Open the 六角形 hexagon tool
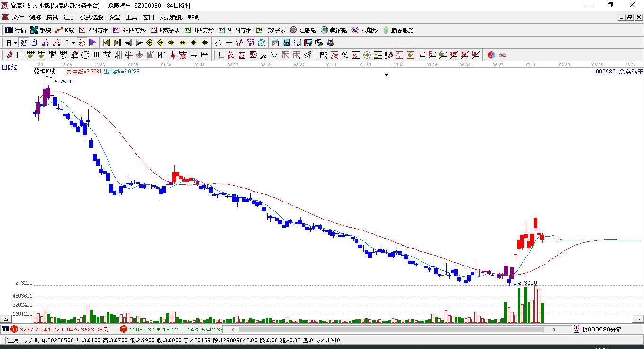The image size is (644, 349). pos(365,30)
